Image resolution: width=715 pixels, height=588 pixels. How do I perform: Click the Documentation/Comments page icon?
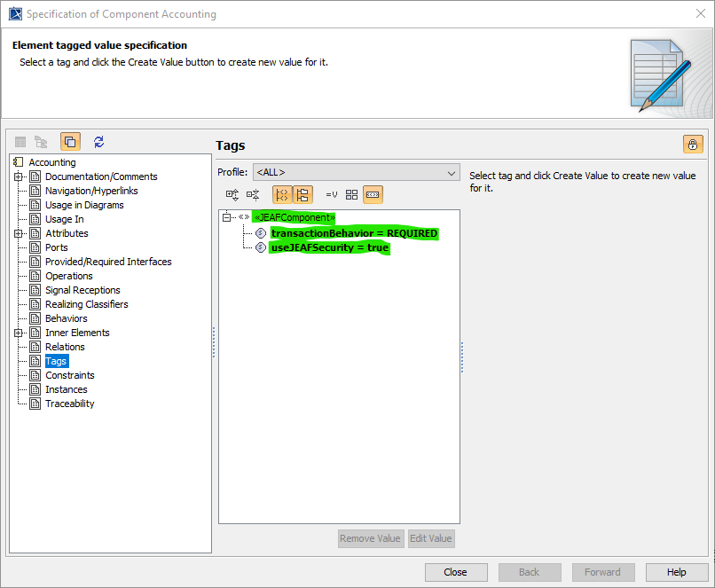[35, 176]
